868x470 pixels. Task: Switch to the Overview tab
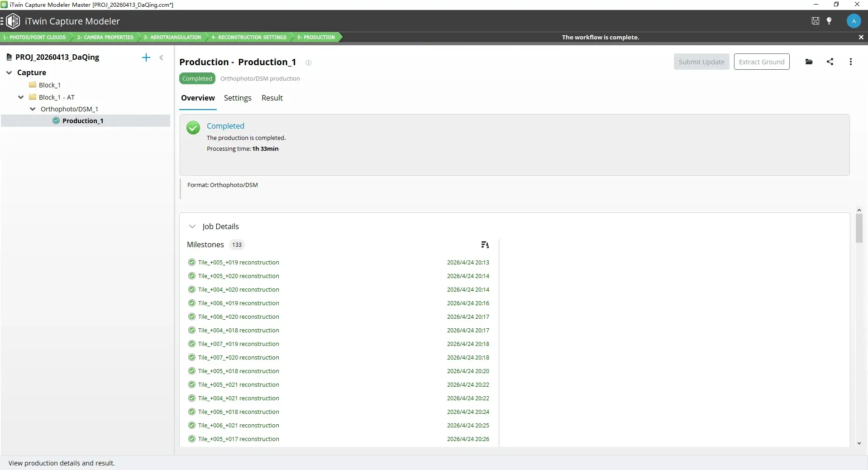click(198, 98)
